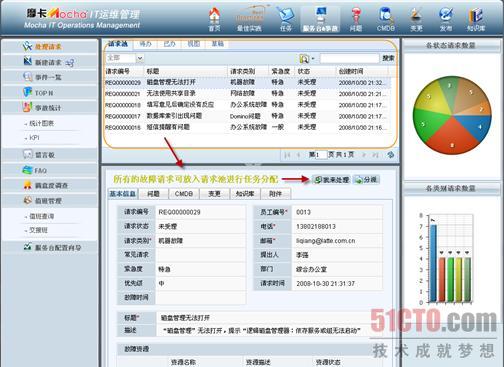Open the 首页 home icon
The width and height of the screenshot is (504, 367).
[215, 20]
